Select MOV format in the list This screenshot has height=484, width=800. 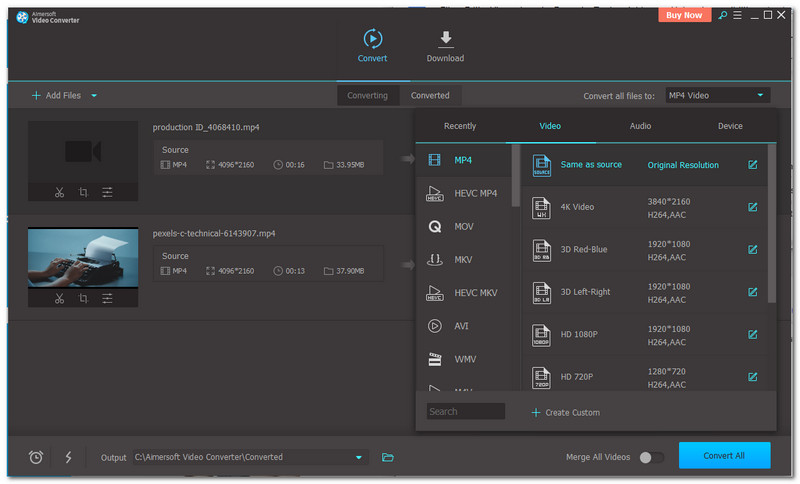pyautogui.click(x=463, y=226)
